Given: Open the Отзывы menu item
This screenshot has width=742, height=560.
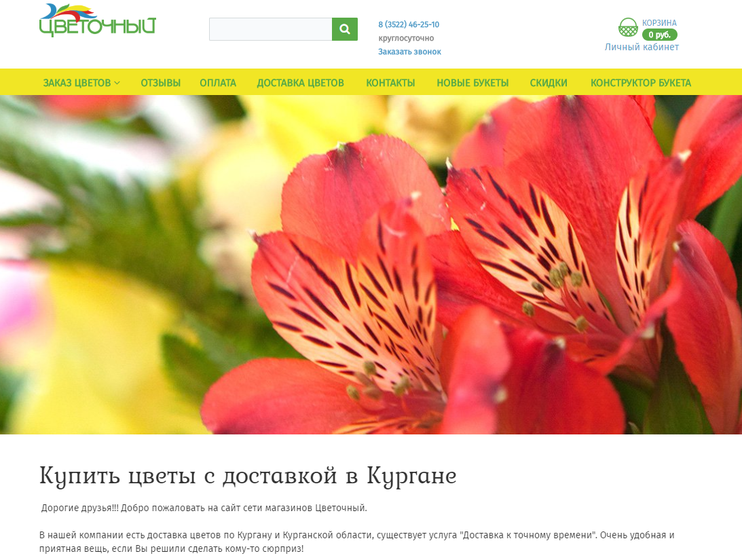Looking at the screenshot, I should click(160, 83).
